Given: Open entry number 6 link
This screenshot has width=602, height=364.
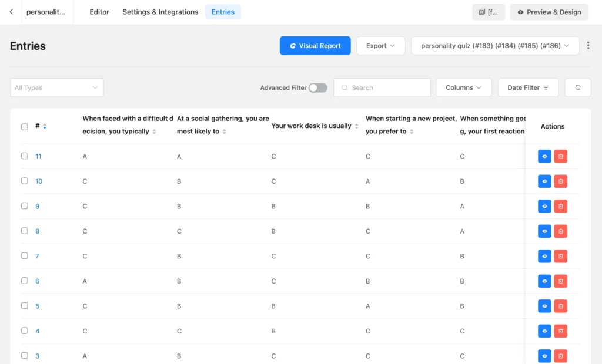Looking at the screenshot, I should tap(37, 281).
